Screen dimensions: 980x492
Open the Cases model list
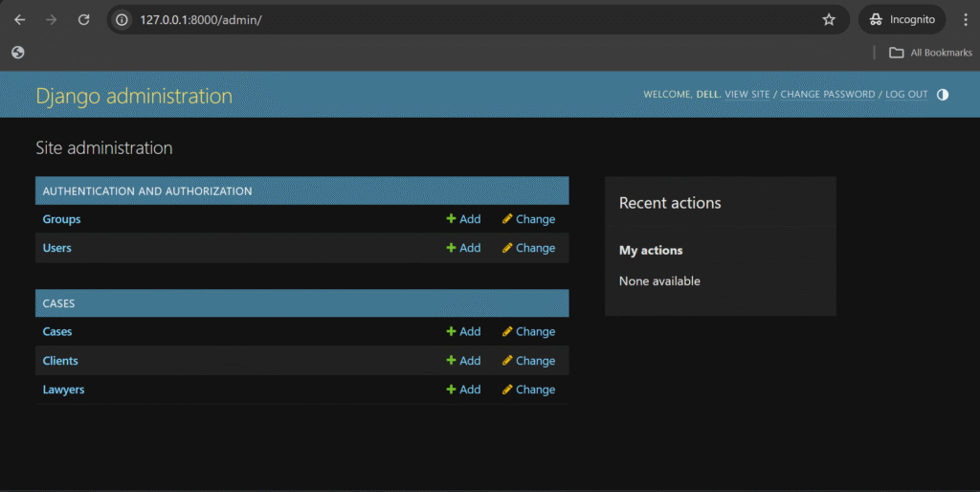click(56, 332)
